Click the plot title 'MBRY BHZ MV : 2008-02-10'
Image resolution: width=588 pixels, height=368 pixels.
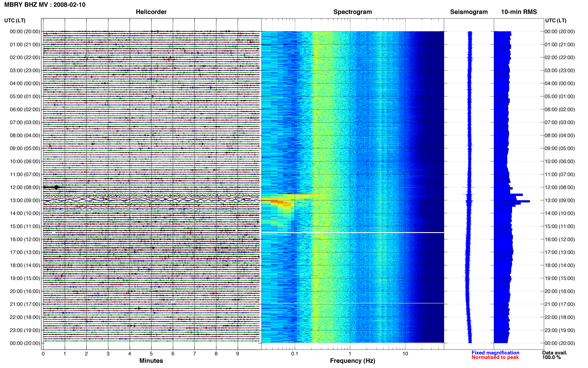(45, 5)
